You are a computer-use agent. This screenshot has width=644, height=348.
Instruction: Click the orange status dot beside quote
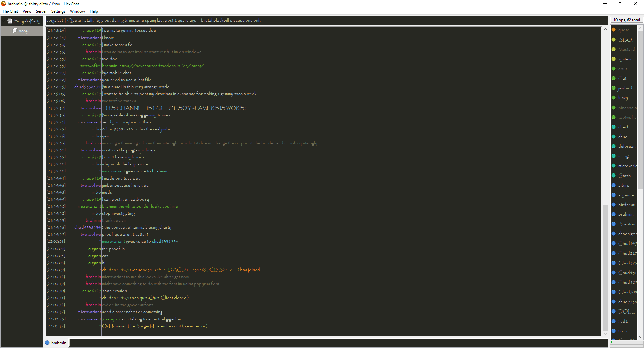coord(614,30)
